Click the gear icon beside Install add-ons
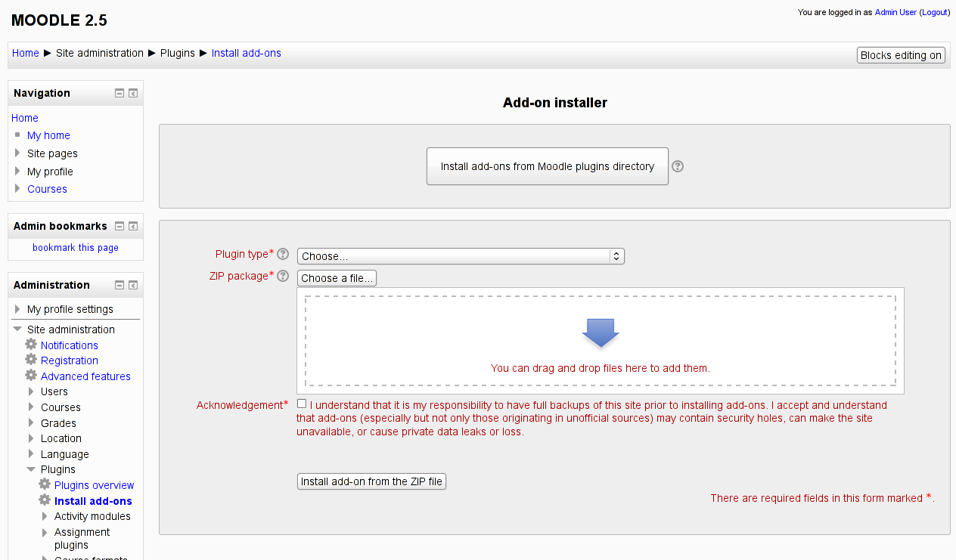The height and width of the screenshot is (560, 956). [45, 500]
